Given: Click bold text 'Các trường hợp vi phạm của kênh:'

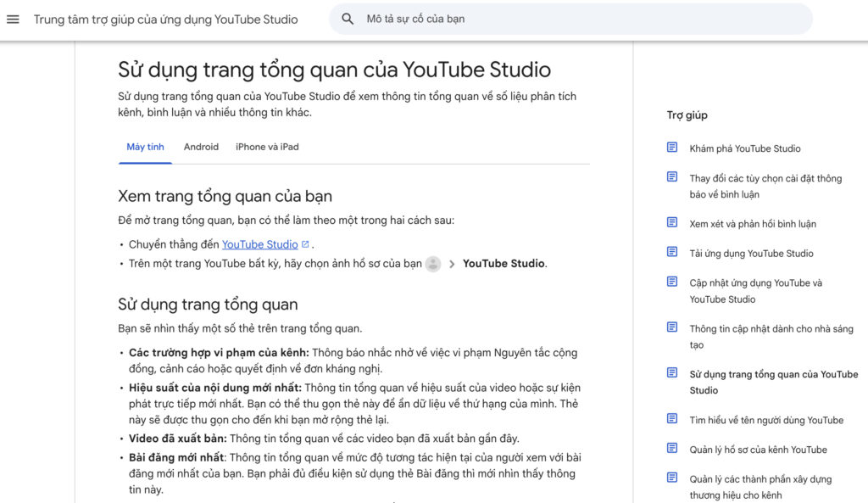Looking at the screenshot, I should [x=219, y=353].
